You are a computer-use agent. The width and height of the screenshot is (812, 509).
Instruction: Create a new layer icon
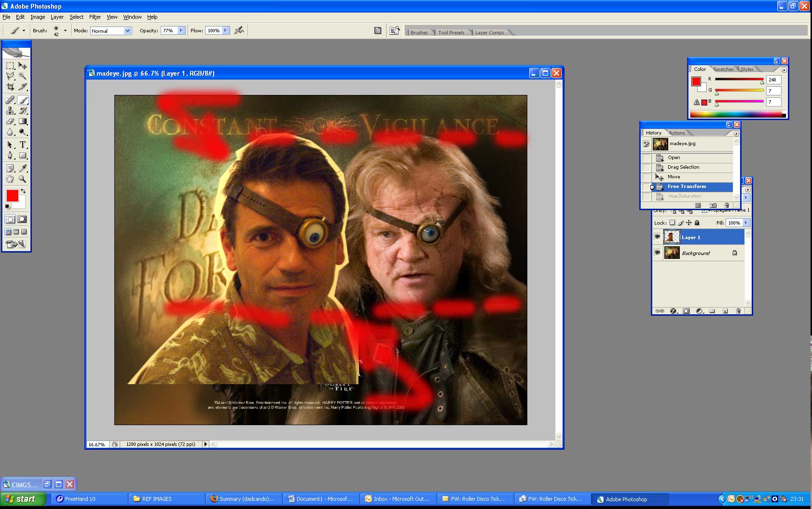click(725, 311)
